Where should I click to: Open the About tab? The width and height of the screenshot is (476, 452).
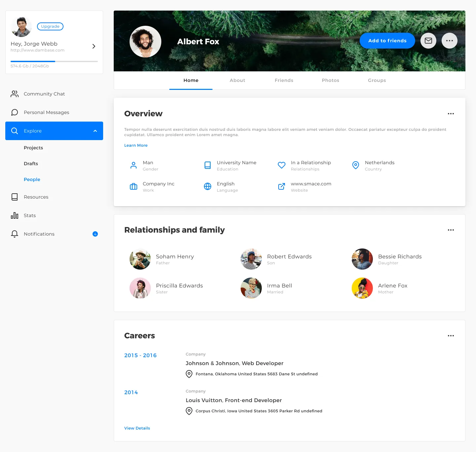coord(237,80)
